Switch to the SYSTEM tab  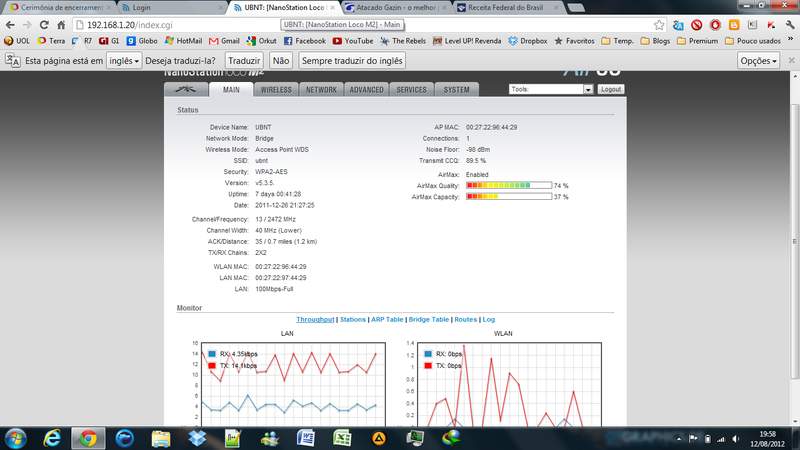point(456,89)
